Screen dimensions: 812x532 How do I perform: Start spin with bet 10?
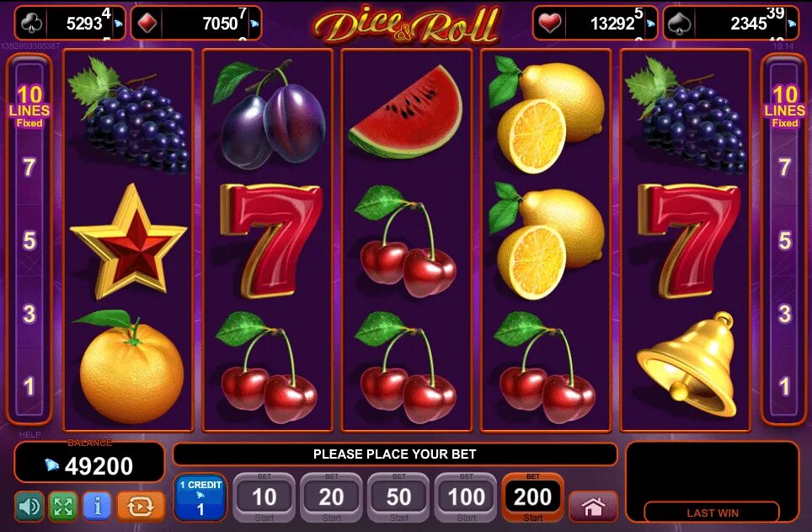(264, 497)
